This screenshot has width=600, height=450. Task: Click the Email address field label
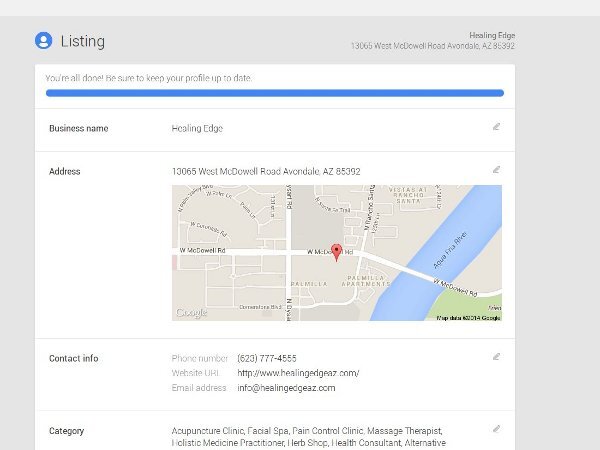click(199, 388)
